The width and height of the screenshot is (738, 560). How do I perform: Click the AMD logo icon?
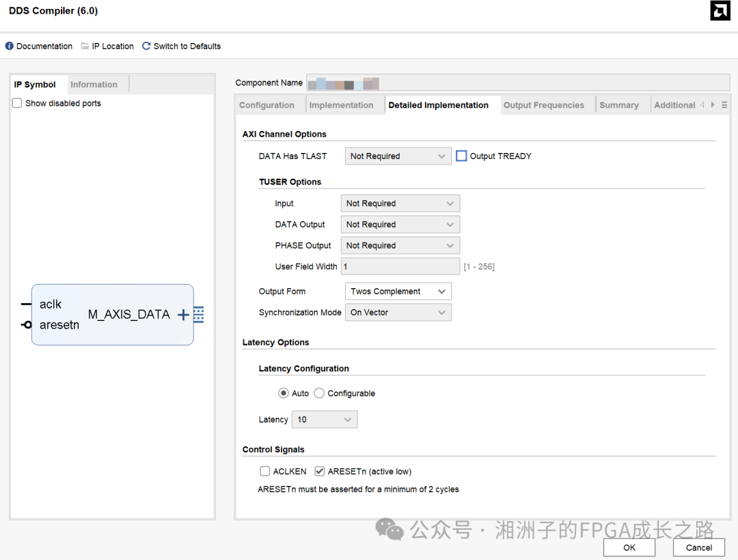coord(720,11)
